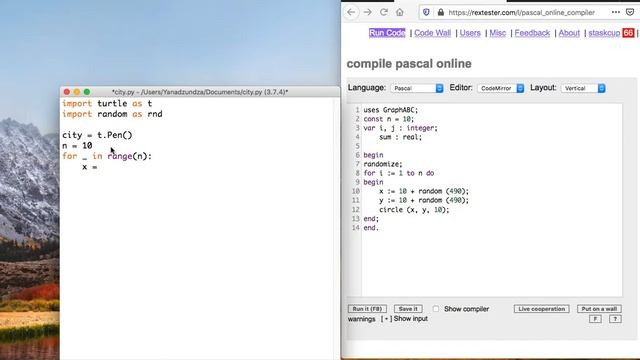The height and width of the screenshot is (360, 640).
Task: Click 'n = 10' line in IDLE
Action: (x=77, y=146)
